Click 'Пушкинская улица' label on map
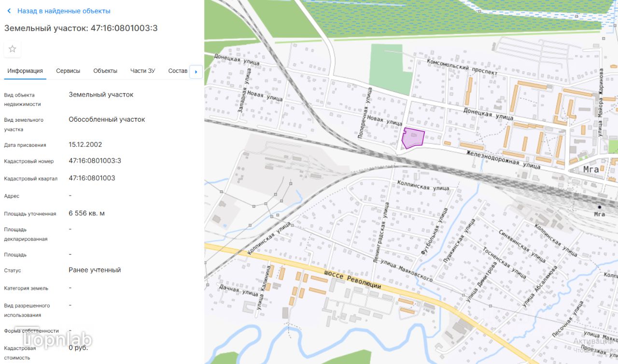This screenshot has width=618, height=364. (460, 240)
